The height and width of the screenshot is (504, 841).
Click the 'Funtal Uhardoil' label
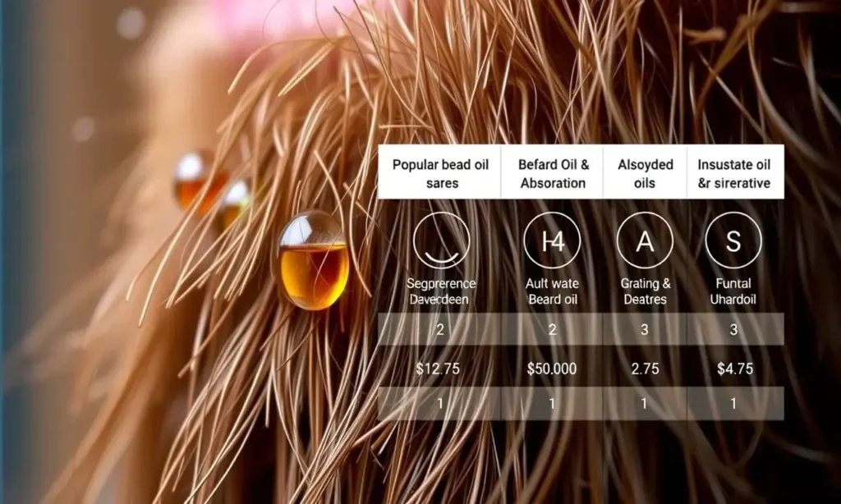tap(733, 291)
